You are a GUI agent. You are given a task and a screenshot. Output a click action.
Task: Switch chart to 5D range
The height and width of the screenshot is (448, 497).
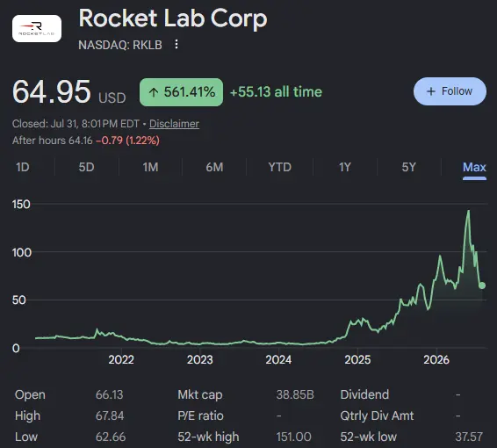pyautogui.click(x=86, y=167)
